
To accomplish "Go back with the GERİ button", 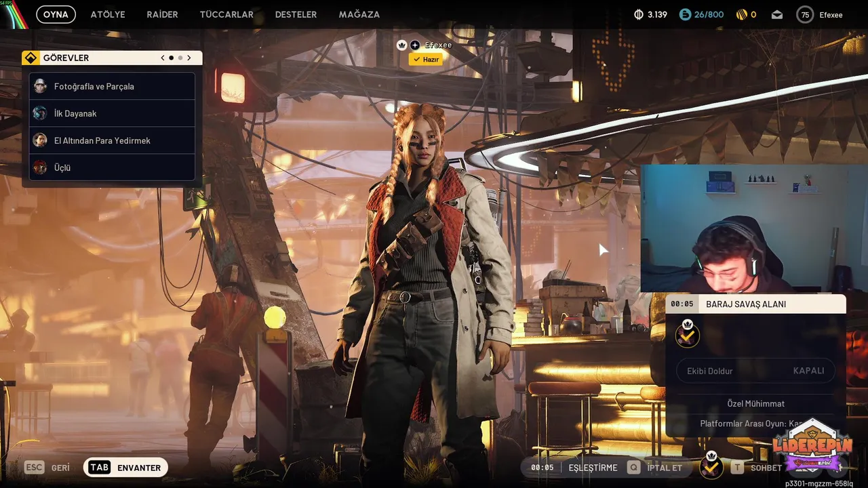I will point(60,468).
